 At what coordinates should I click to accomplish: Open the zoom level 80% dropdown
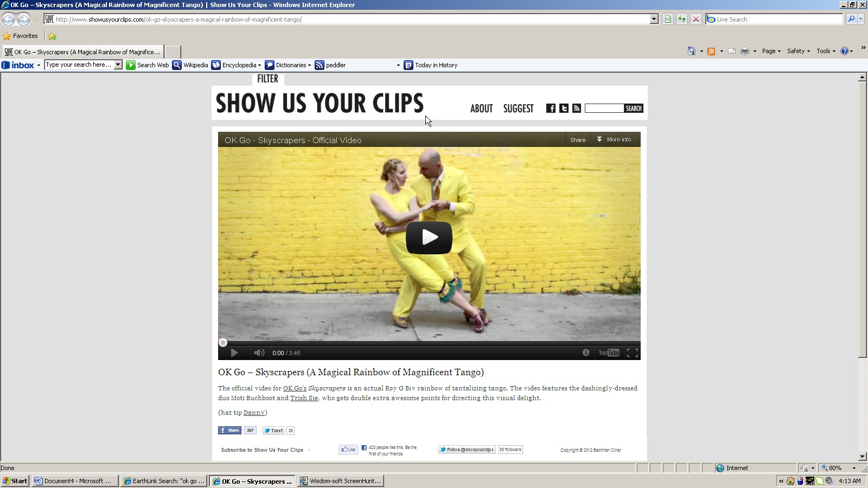[854, 468]
